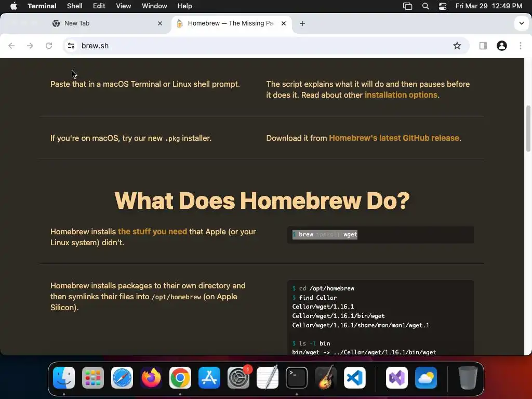This screenshot has width=532, height=399.
Task: Open Launchpad in the dock
Action: pos(93,378)
